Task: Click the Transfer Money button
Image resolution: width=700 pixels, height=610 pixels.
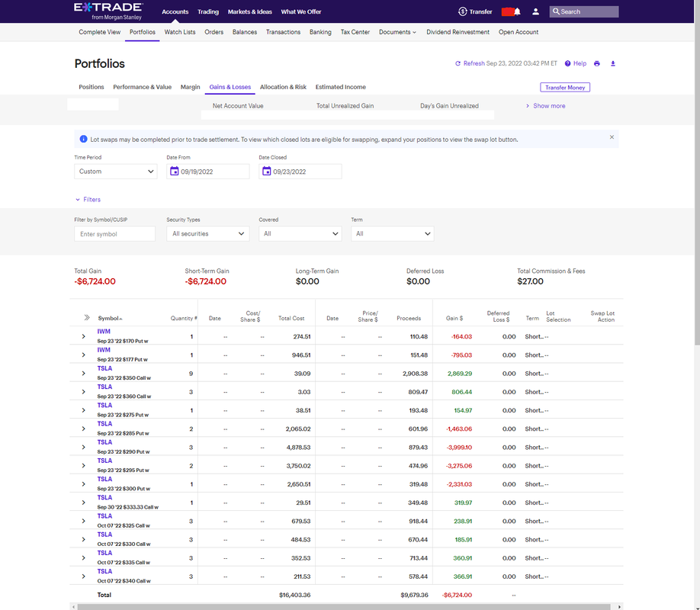Action: coord(565,87)
